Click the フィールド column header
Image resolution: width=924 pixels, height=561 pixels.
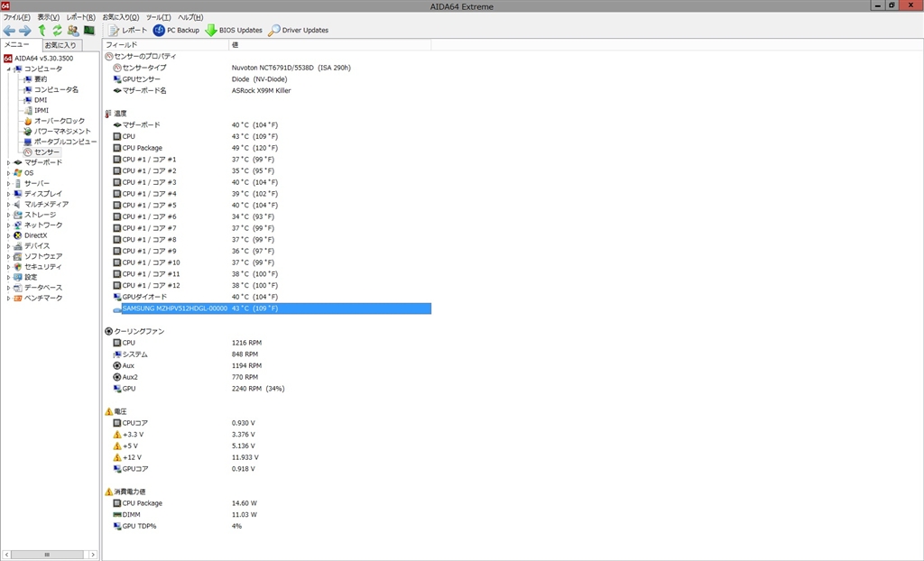point(166,45)
